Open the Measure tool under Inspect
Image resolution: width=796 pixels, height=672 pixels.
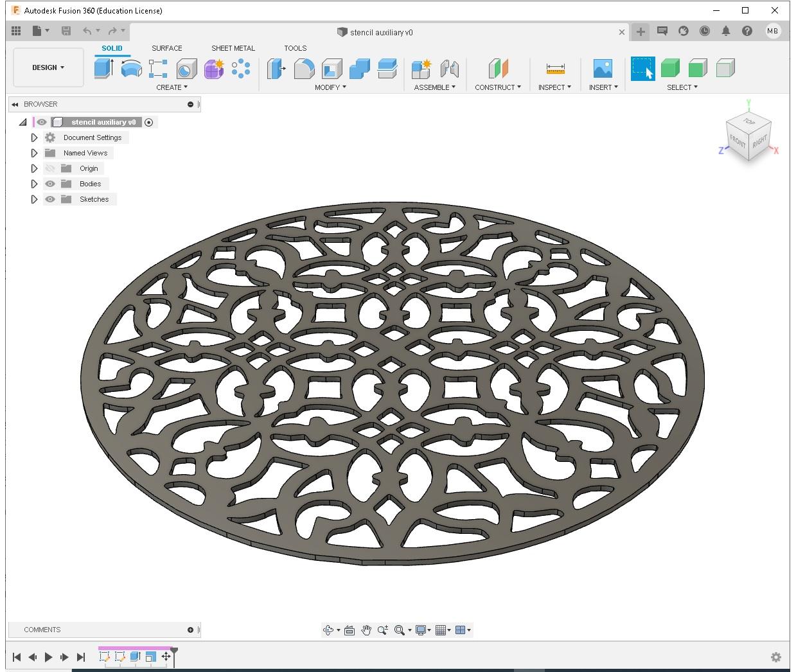[x=555, y=68]
